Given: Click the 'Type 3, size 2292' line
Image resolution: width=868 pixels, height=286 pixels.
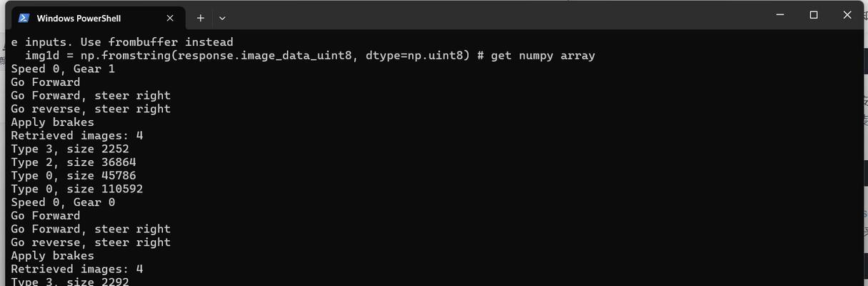Looking at the screenshot, I should (x=70, y=281).
